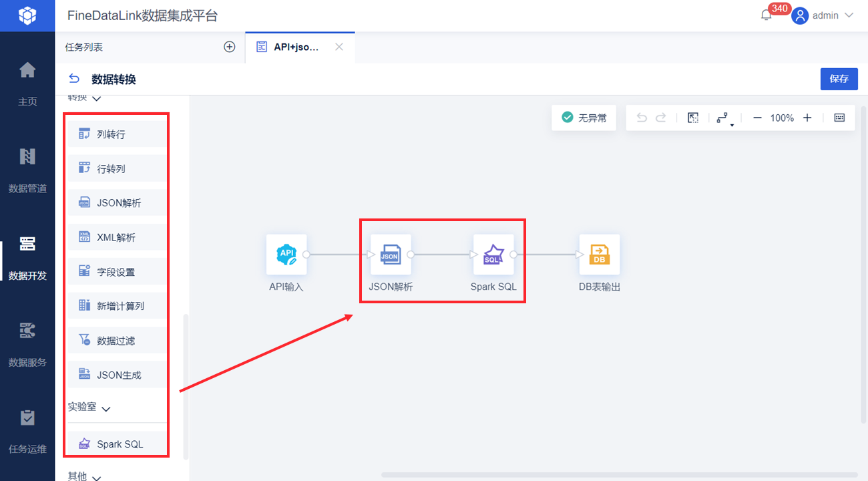Select the API输入 node on canvas
The image size is (868, 481).
click(x=286, y=255)
